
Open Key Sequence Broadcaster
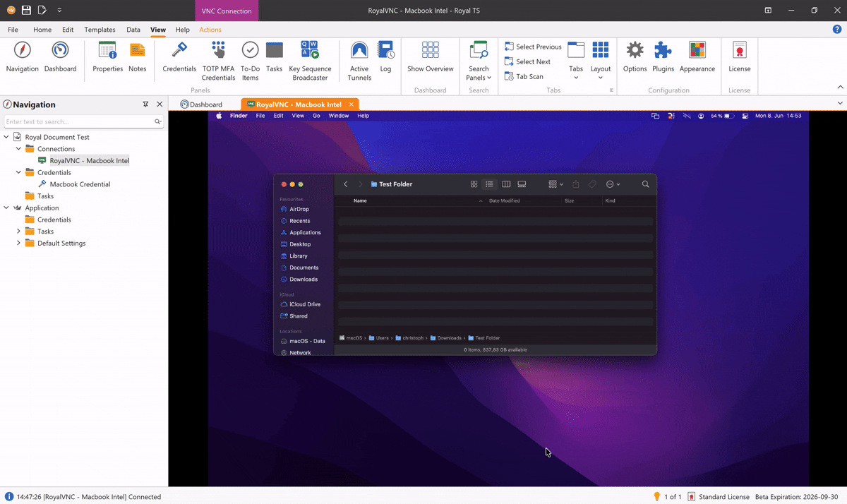310,61
